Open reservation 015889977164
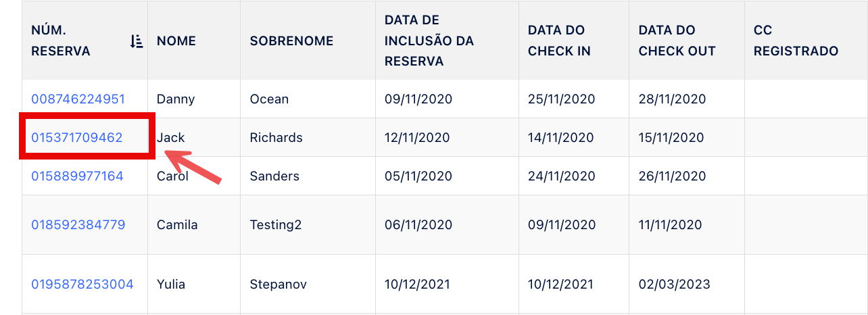868x315 pixels. pos(77,176)
